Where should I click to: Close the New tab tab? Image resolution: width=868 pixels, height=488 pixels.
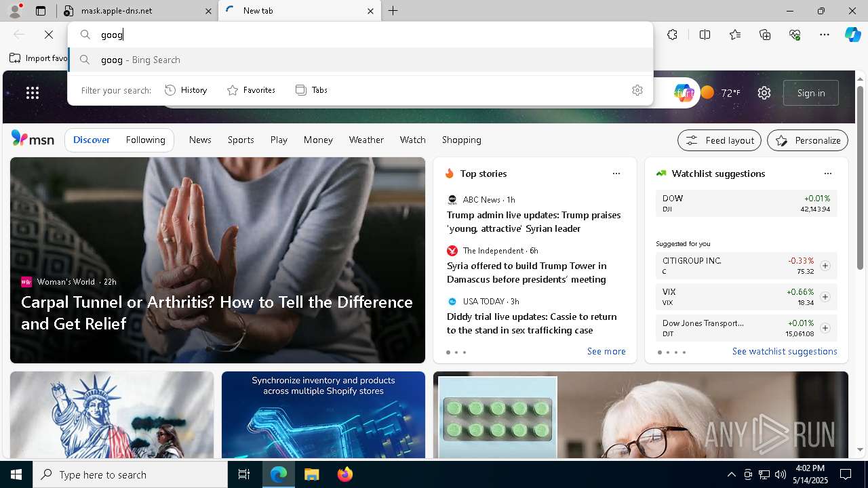[370, 11]
